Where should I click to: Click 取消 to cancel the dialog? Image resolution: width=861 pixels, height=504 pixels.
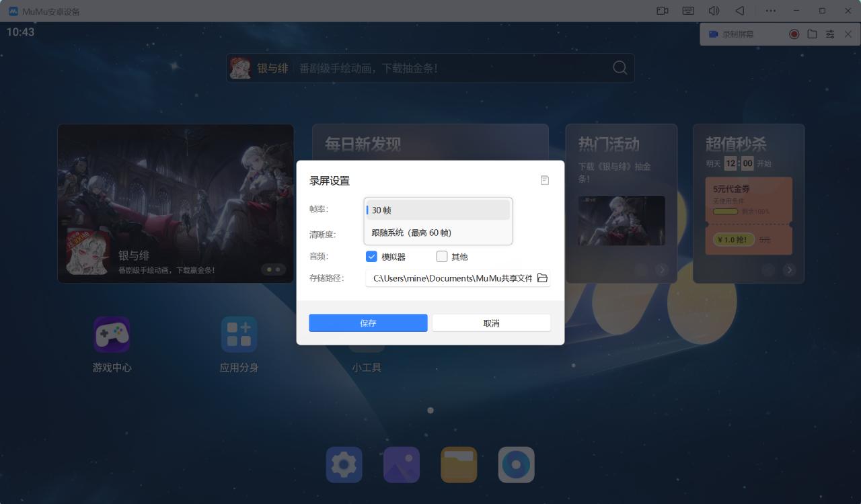(491, 323)
